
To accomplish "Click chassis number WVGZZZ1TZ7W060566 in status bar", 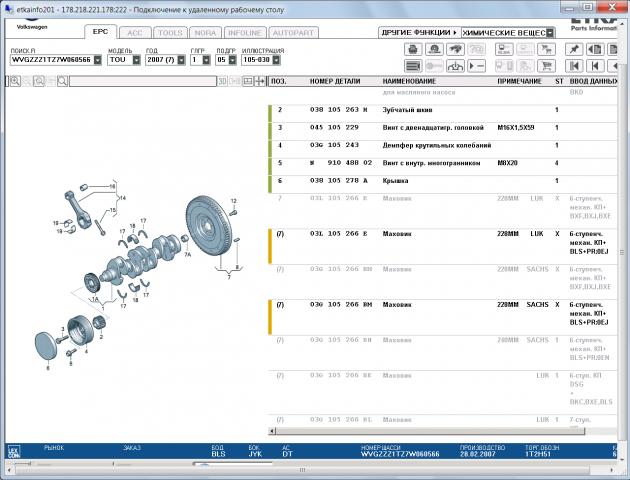I will (x=400, y=454).
